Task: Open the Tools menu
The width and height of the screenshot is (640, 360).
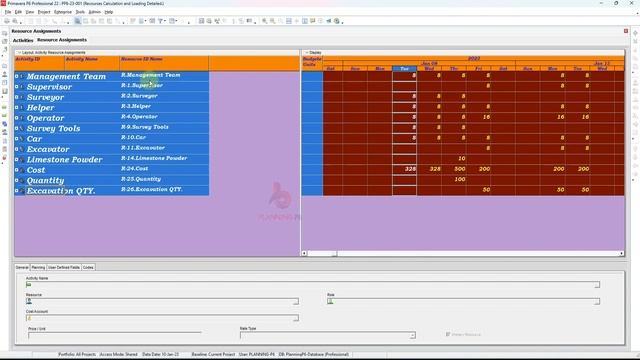Action: pyautogui.click(x=80, y=12)
